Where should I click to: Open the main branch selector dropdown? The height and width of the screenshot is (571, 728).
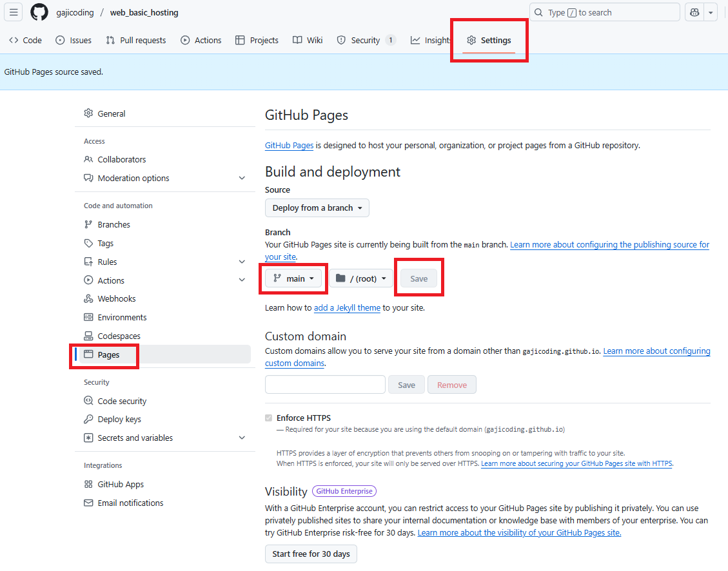[293, 278]
